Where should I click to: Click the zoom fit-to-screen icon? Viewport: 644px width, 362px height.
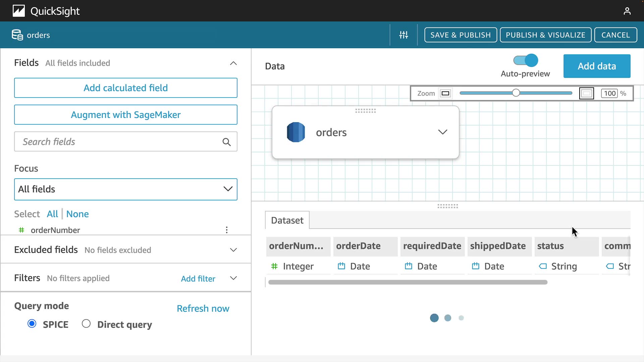[x=586, y=94]
